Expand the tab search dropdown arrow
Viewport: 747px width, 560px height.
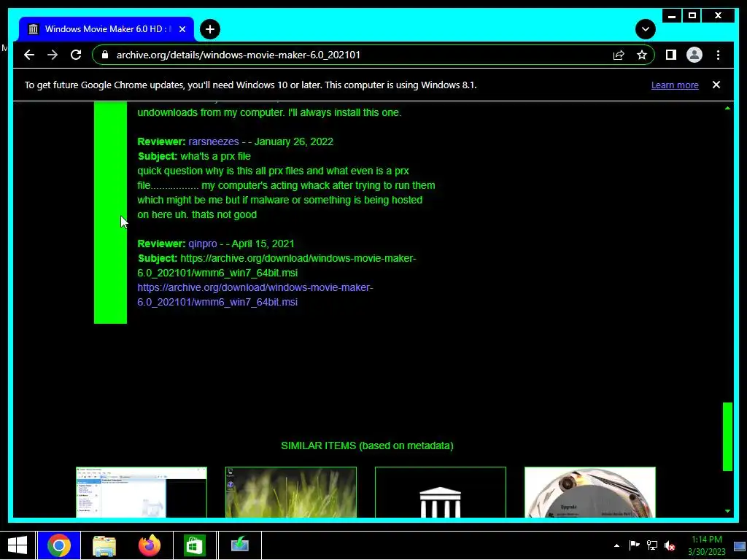(646, 29)
